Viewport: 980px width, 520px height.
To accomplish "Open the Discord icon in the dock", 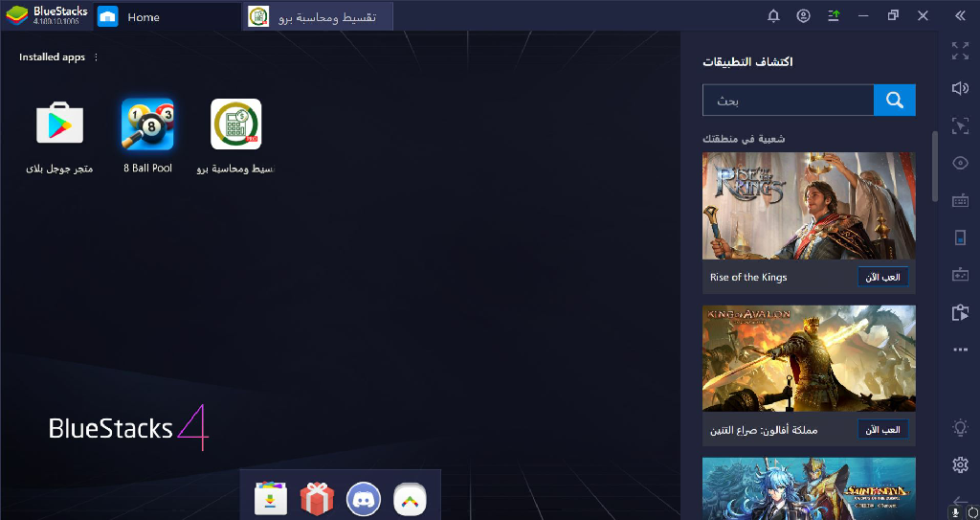I will (x=364, y=499).
